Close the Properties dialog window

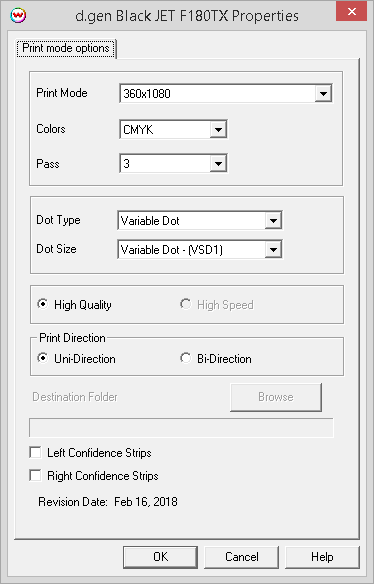(351, 12)
